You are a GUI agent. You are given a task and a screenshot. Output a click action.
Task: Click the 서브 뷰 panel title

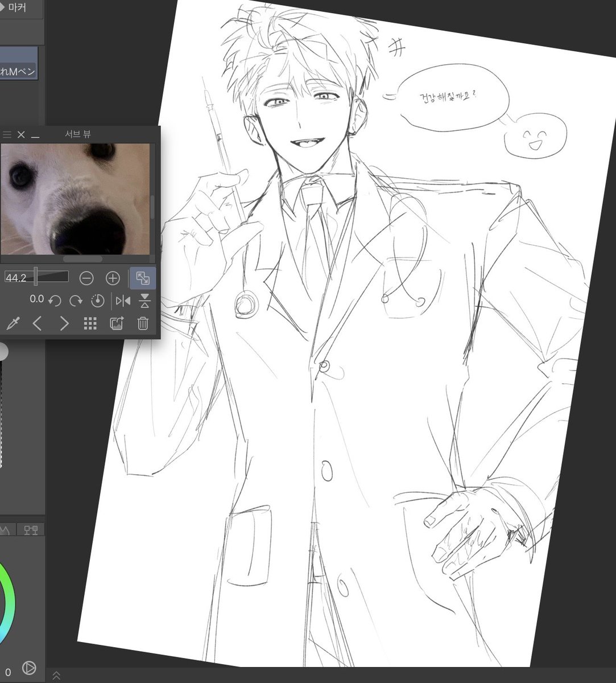[x=78, y=135]
